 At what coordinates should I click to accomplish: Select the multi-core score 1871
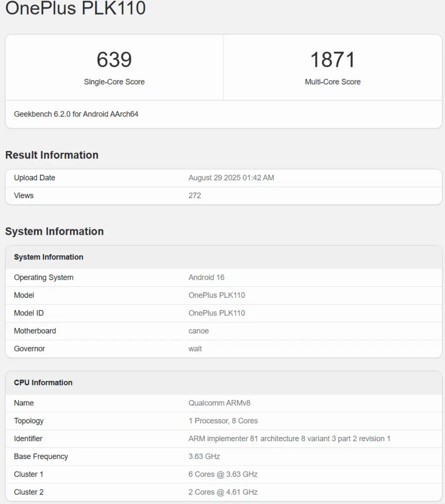(x=333, y=60)
